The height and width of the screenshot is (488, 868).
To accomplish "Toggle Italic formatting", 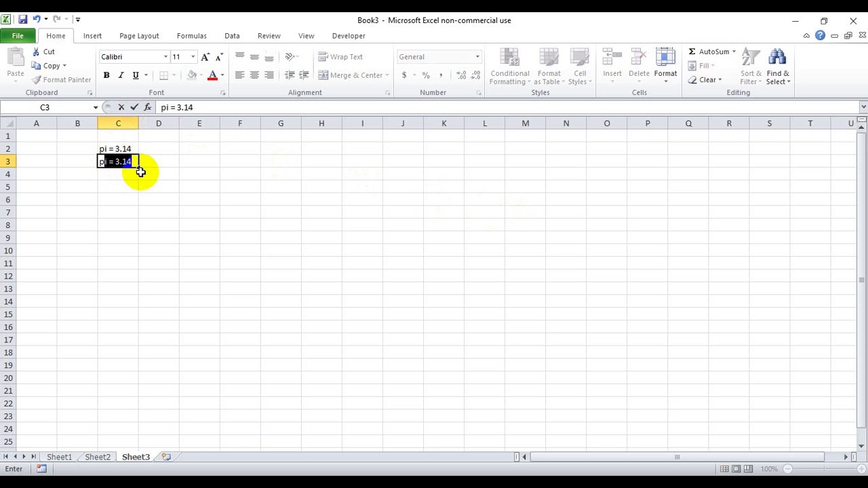I will pos(121,75).
